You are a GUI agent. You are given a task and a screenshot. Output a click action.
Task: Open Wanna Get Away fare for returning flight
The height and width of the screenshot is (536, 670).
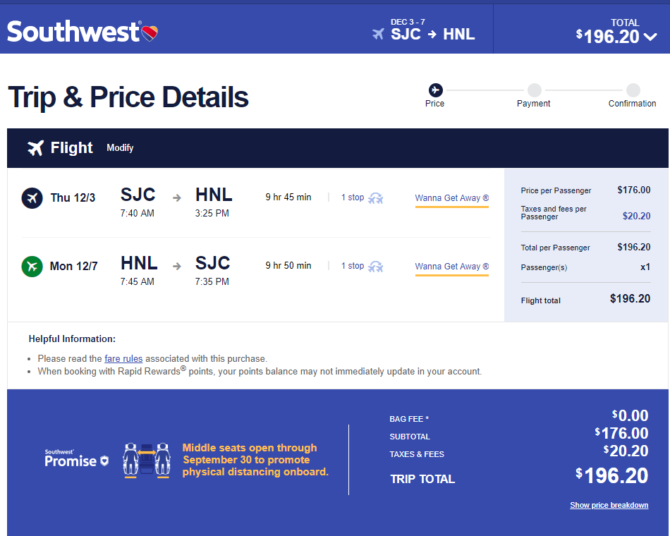pyautogui.click(x=452, y=267)
